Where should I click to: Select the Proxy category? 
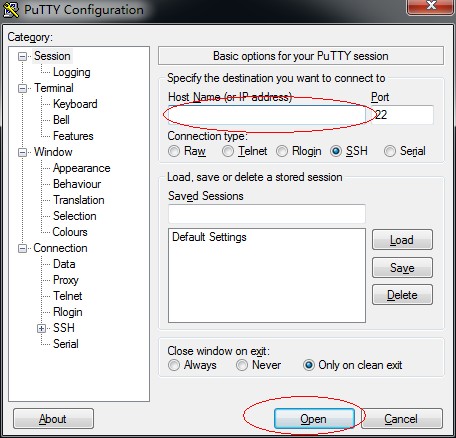(66, 280)
